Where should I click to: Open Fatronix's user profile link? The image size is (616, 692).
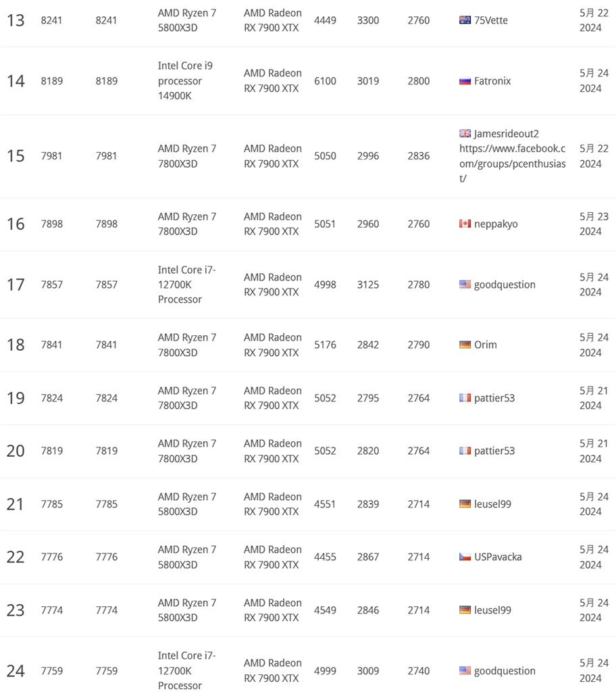492,81
